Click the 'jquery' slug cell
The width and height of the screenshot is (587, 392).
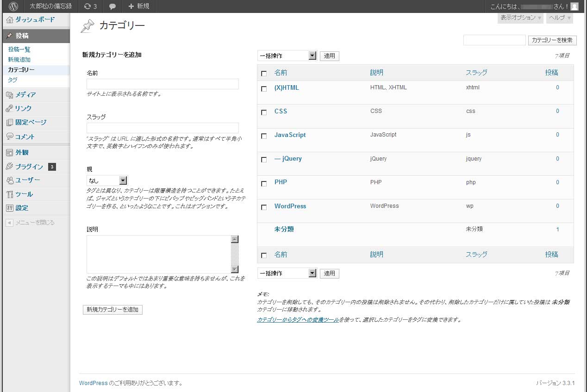(x=474, y=159)
